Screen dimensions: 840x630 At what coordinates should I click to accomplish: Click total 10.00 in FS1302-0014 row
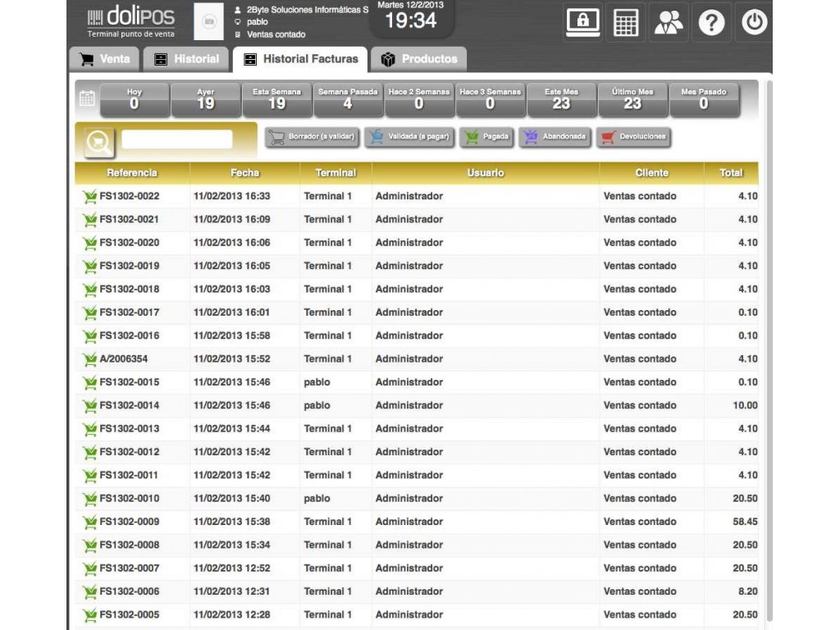tap(745, 405)
